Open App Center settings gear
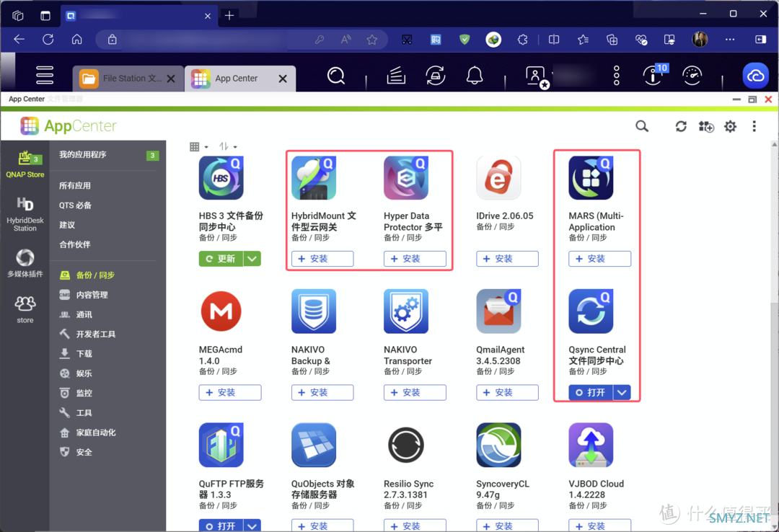 click(x=730, y=127)
